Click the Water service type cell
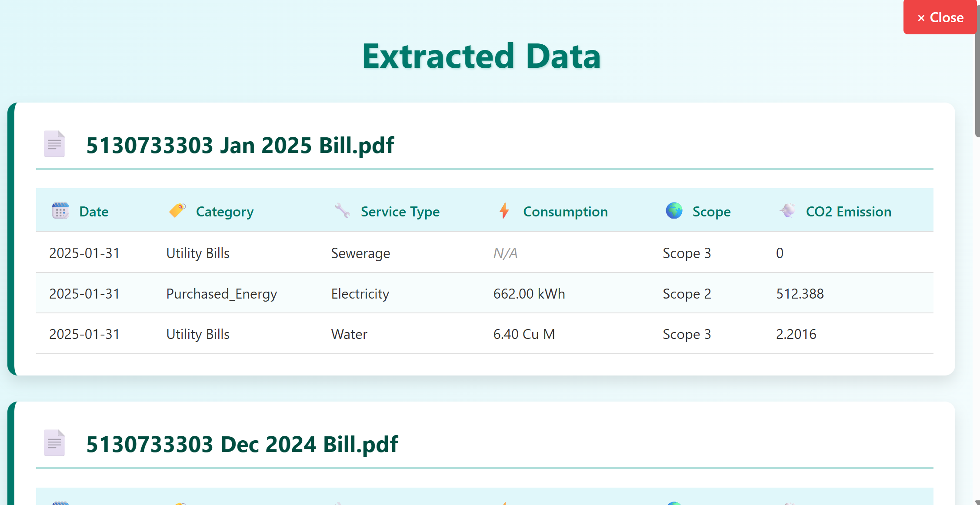The image size is (980, 505). tap(349, 334)
